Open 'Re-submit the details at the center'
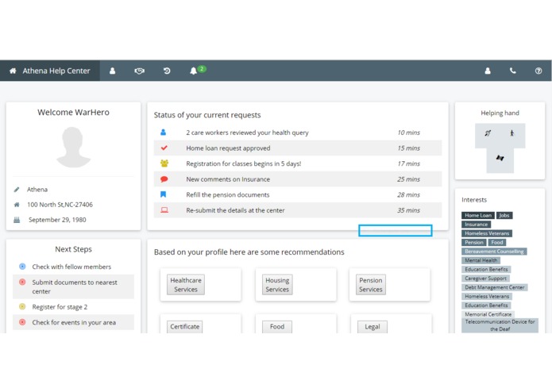The height and width of the screenshot is (392, 552). coord(235,210)
